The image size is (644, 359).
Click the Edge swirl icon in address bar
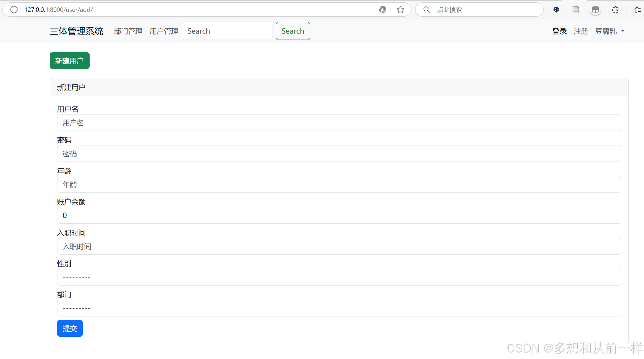click(x=382, y=10)
